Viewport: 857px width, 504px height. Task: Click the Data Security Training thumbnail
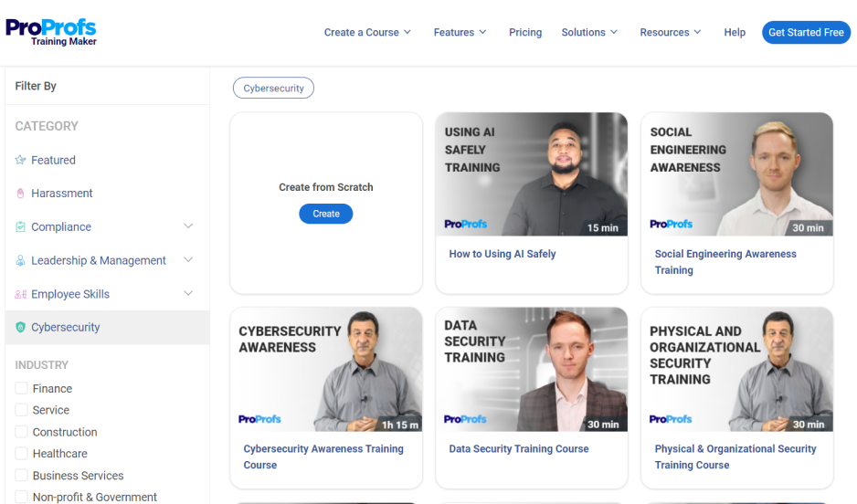pos(531,370)
